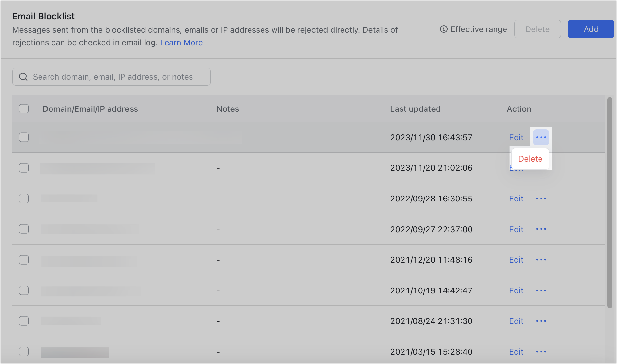Open the three-dot menu for the 2022/09/28 16:30:55 row
The image size is (617, 364).
pos(541,199)
